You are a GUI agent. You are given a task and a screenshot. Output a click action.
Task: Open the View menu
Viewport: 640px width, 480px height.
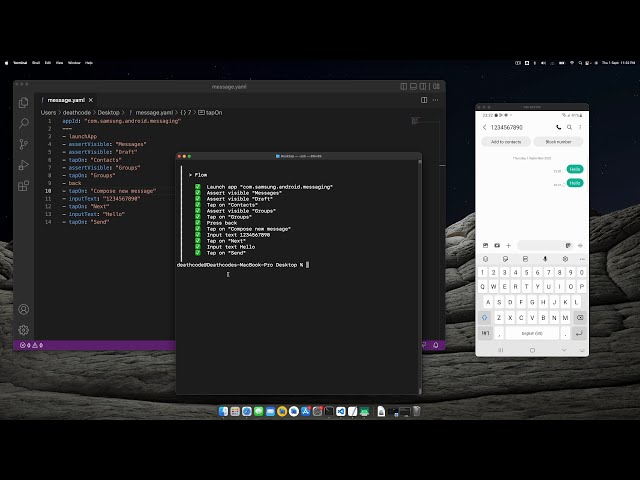coord(59,63)
